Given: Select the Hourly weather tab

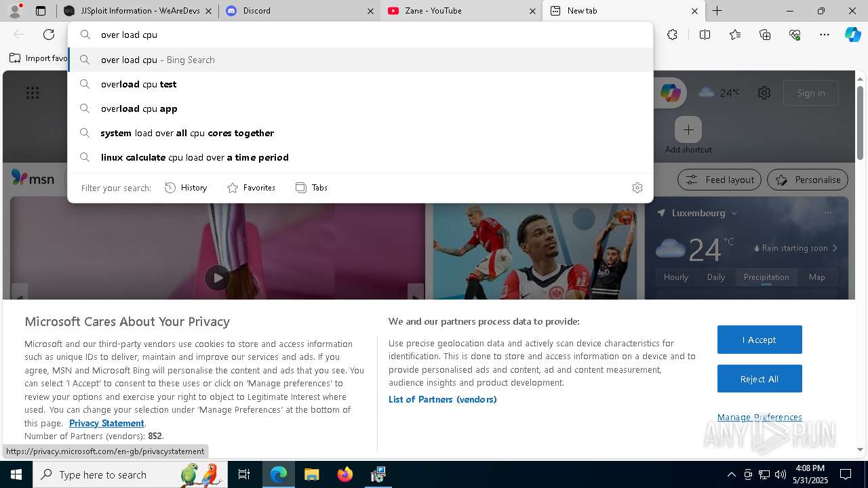Looking at the screenshot, I should tap(676, 277).
